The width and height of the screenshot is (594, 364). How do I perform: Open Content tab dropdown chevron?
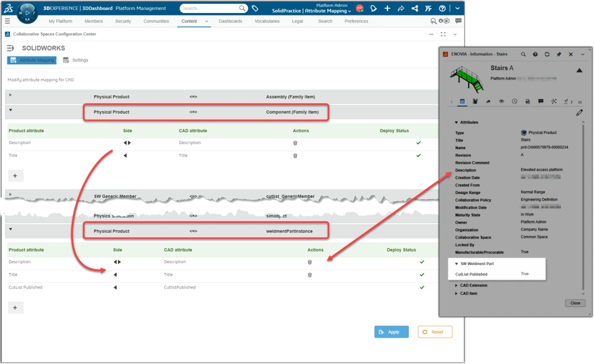(x=207, y=22)
